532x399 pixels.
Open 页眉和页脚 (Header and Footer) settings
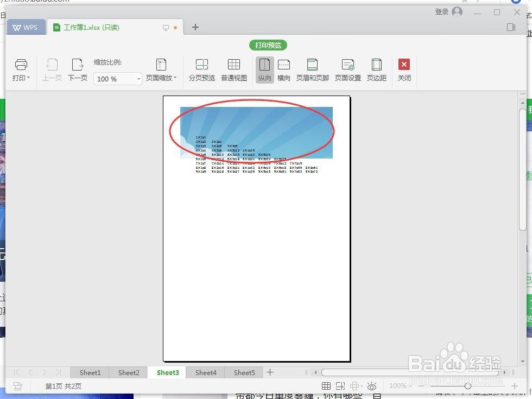click(x=312, y=69)
